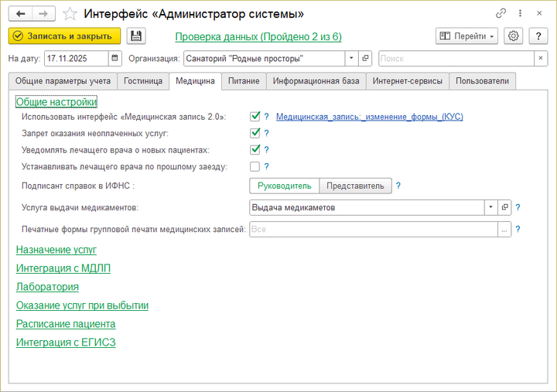Uncheck Уведомлять лечащего врача о новых пациентах
557x392 pixels.
tap(255, 150)
